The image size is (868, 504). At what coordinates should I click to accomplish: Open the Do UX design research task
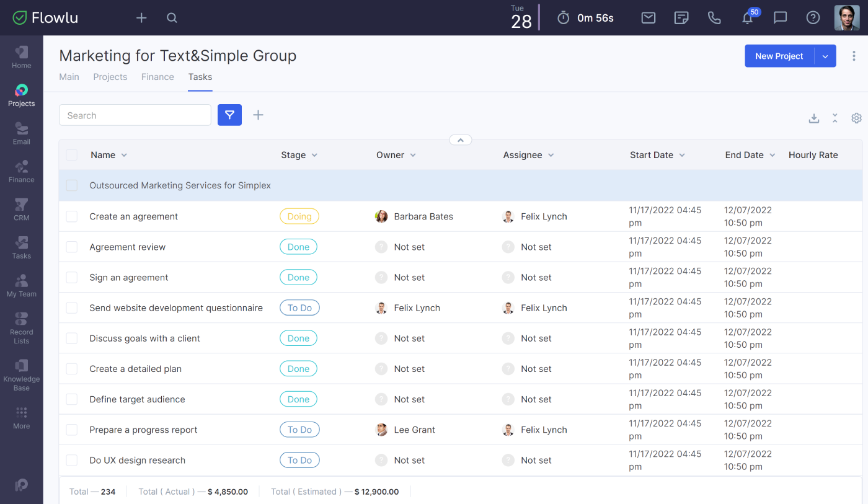pyautogui.click(x=137, y=460)
